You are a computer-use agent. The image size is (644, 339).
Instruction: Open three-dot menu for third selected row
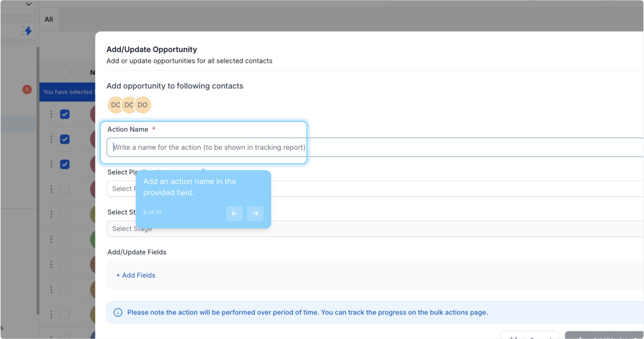[x=51, y=164]
